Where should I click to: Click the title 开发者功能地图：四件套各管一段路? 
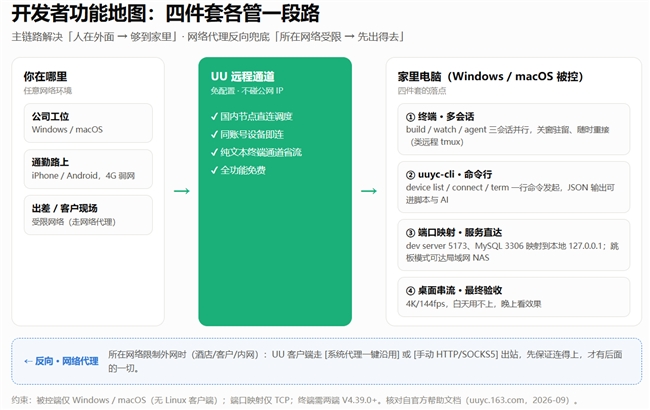(x=165, y=14)
